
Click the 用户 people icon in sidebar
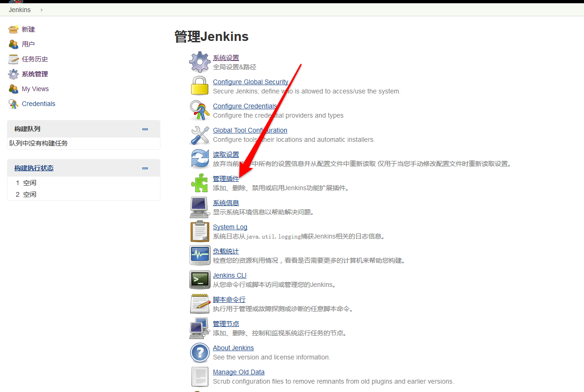tap(13, 44)
